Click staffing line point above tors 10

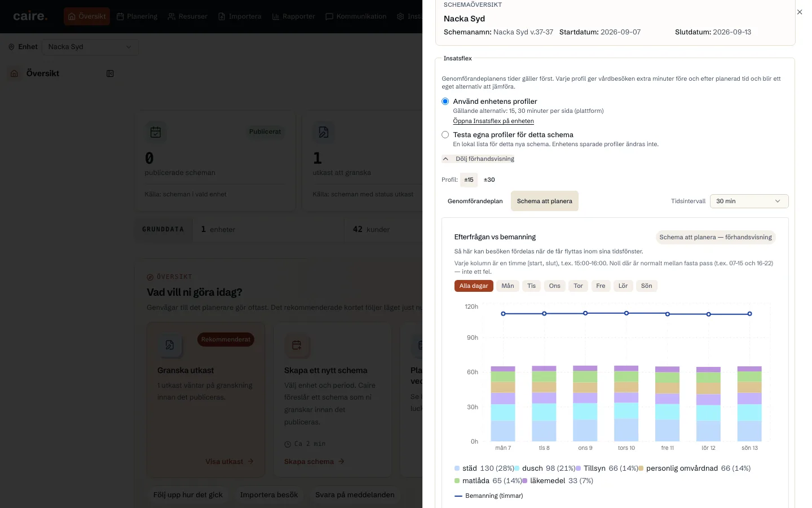[x=626, y=313]
